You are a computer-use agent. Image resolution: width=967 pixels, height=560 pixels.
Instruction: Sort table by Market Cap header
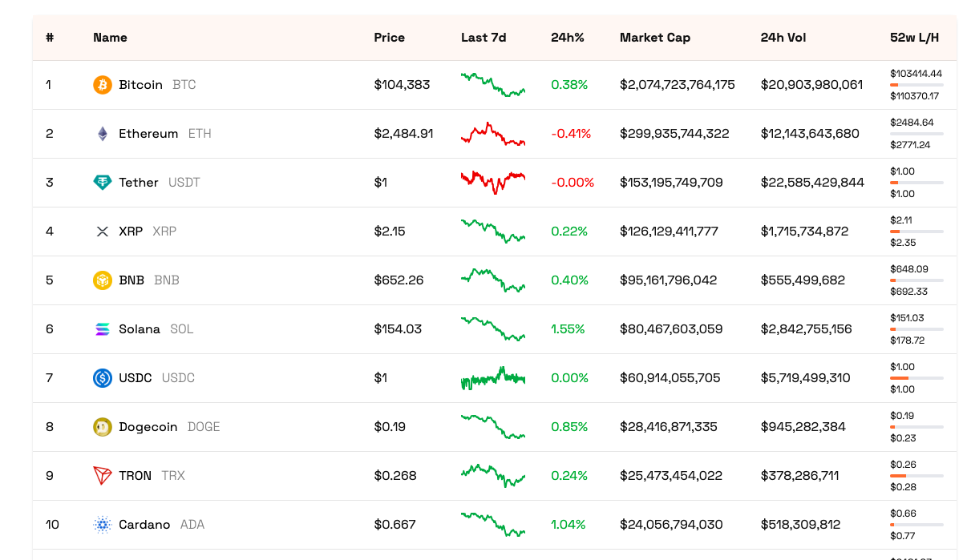654,38
